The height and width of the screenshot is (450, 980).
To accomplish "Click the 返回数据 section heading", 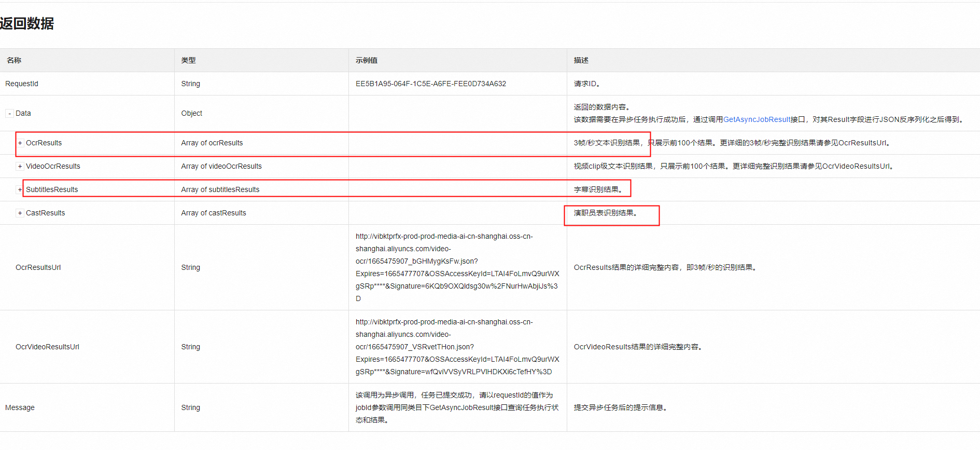I will (x=27, y=23).
